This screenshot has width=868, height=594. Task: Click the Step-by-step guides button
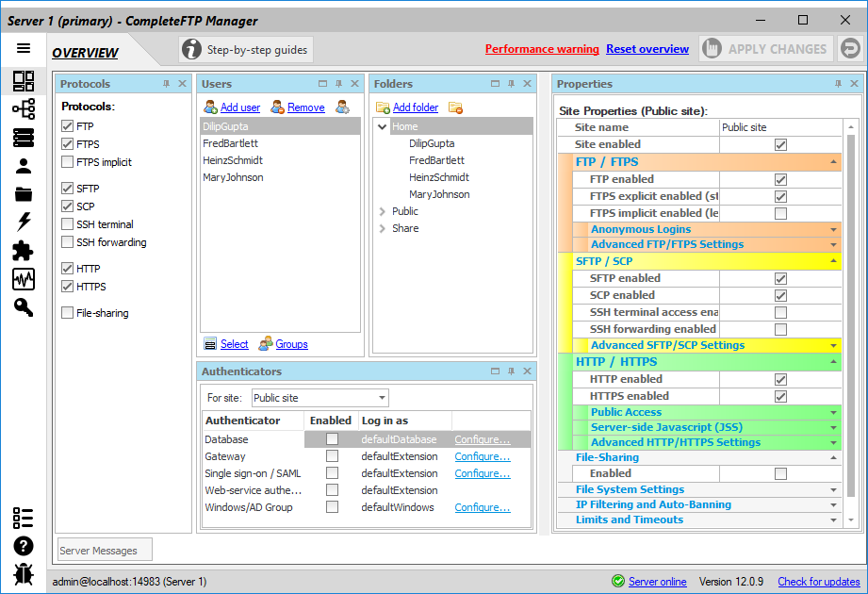(x=246, y=49)
